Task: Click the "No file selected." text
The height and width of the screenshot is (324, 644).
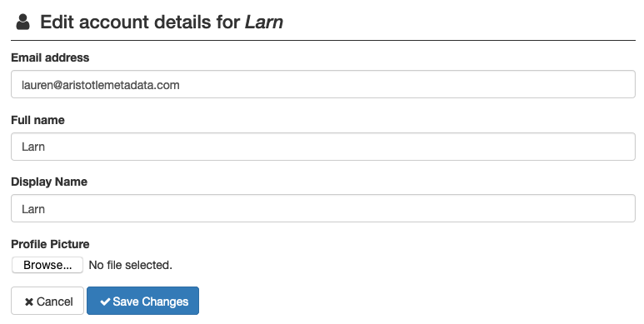Action: click(x=131, y=265)
